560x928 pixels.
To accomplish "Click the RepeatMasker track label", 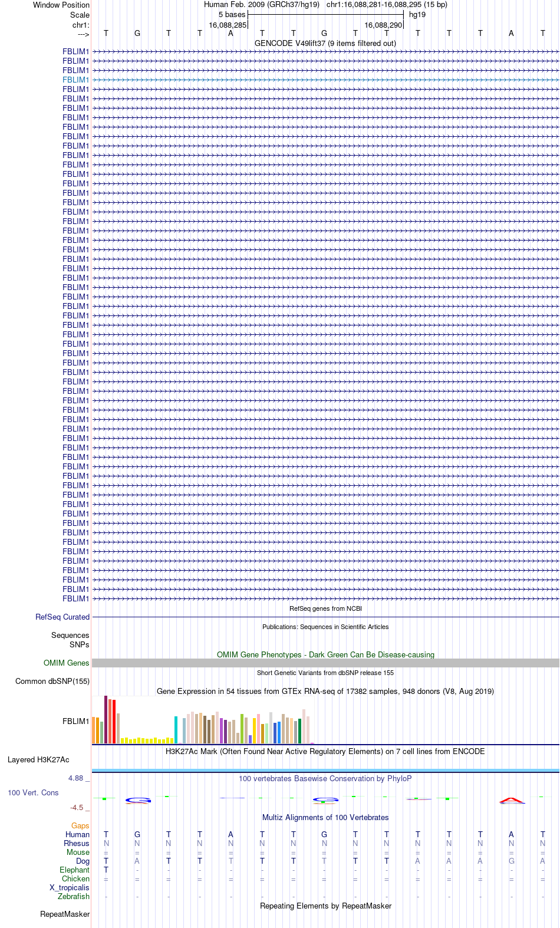I will (x=65, y=914).
